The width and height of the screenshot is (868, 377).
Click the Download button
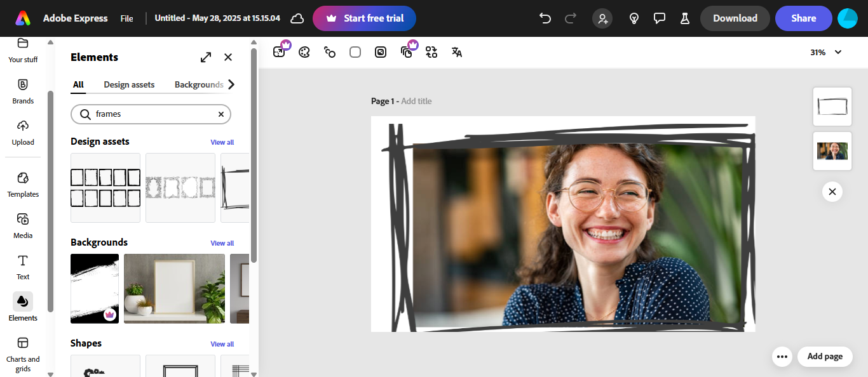pyautogui.click(x=735, y=18)
